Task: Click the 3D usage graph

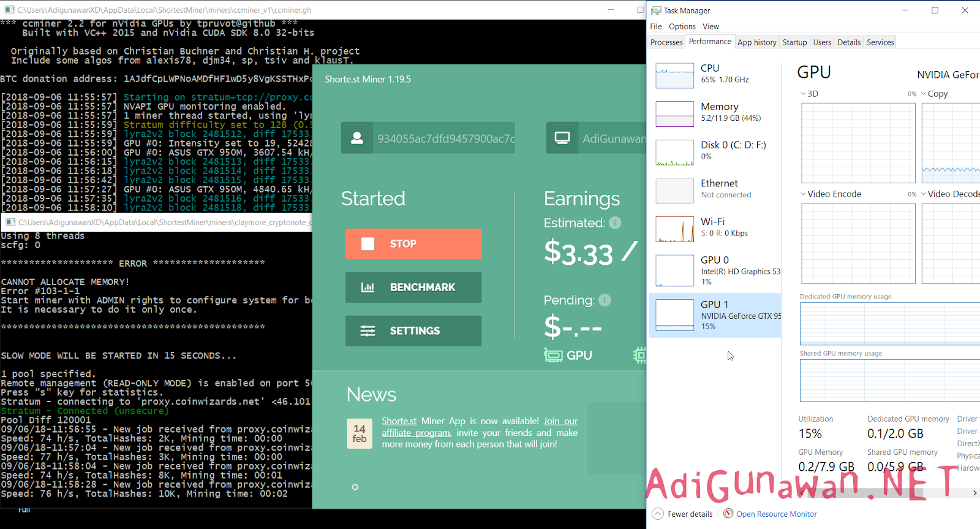Action: [x=858, y=143]
